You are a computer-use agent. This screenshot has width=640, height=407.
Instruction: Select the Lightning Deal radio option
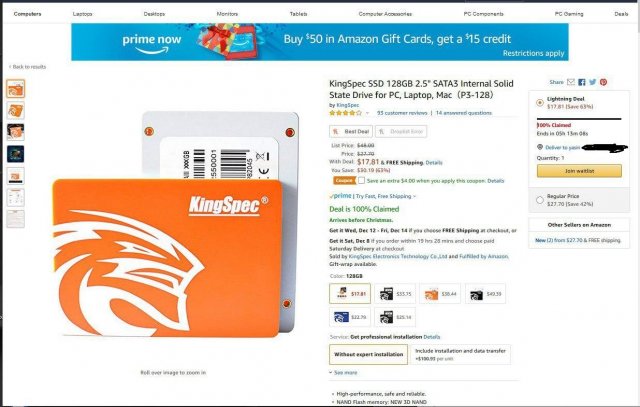(x=540, y=102)
